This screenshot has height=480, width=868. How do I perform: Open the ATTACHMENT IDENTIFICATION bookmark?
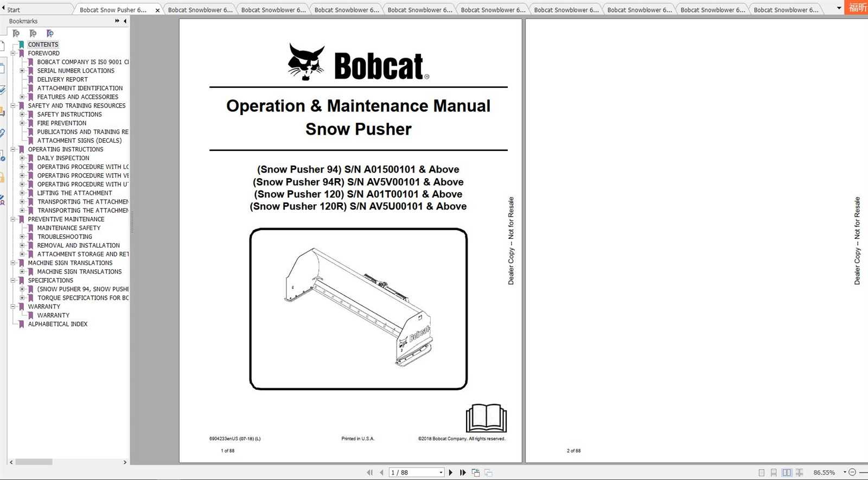click(80, 88)
